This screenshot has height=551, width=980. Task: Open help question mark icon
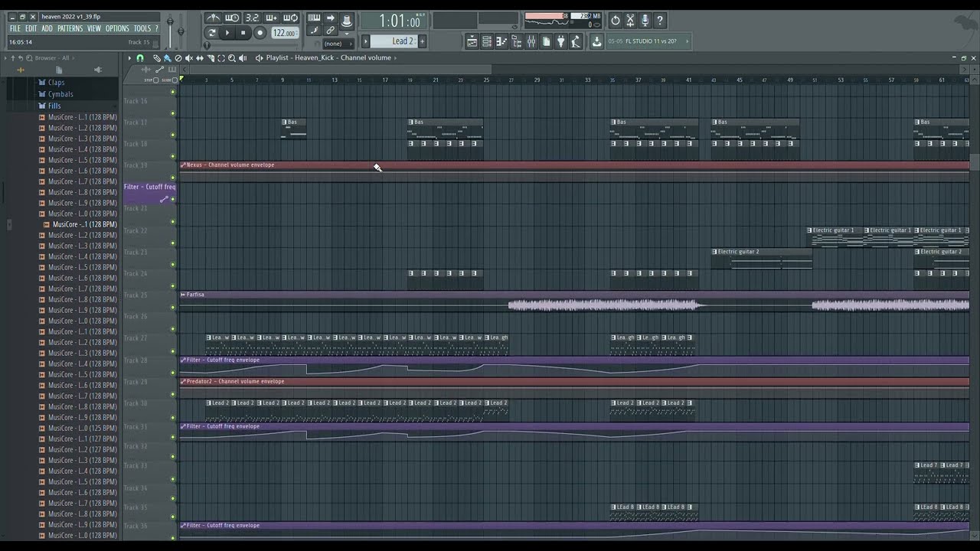pyautogui.click(x=660, y=21)
